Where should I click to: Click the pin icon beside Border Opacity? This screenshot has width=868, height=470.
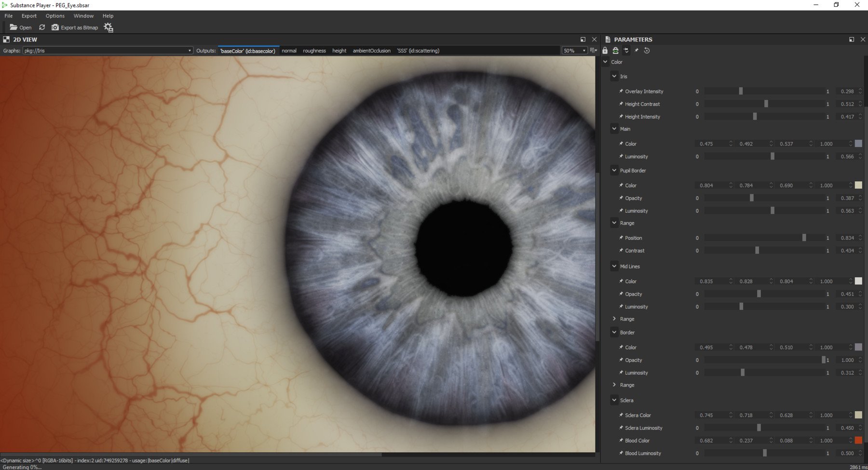621,360
